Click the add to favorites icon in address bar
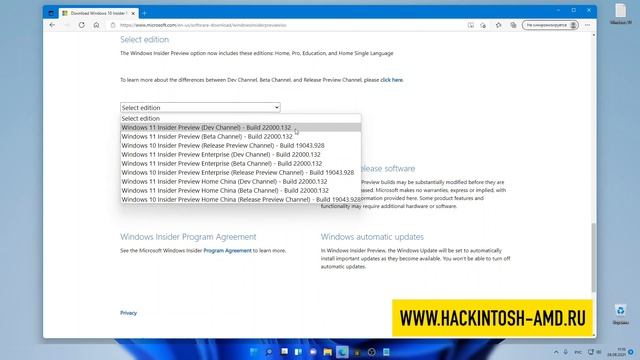The width and height of the screenshot is (640, 360). (x=483, y=25)
